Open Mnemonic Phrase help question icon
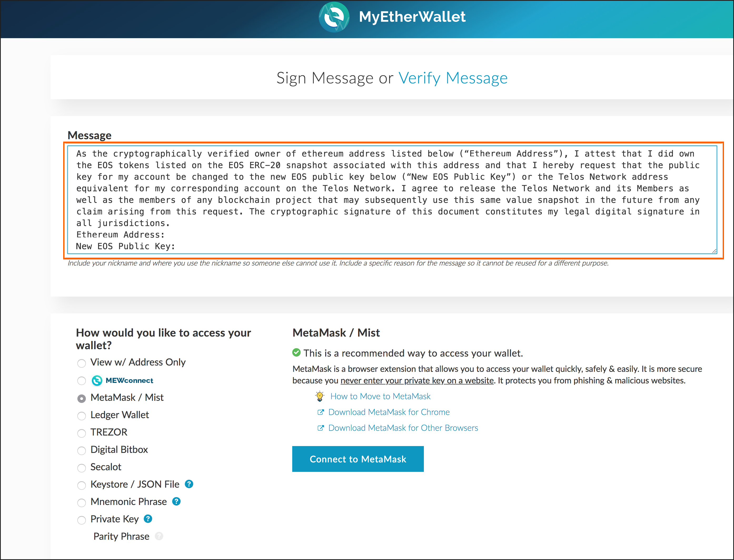734x560 pixels. tap(176, 501)
